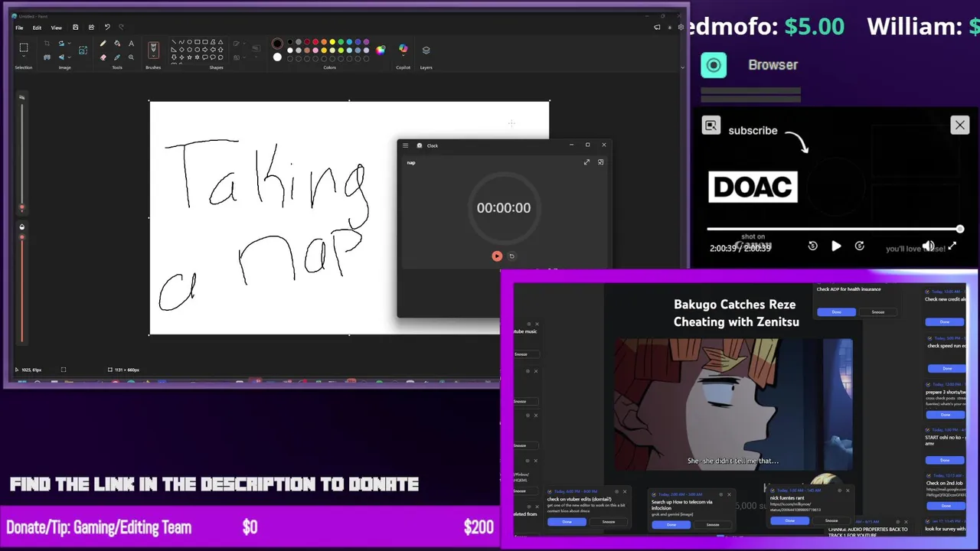Start the Clock stopwatch with play button
The image size is (980, 551).
(x=497, y=256)
